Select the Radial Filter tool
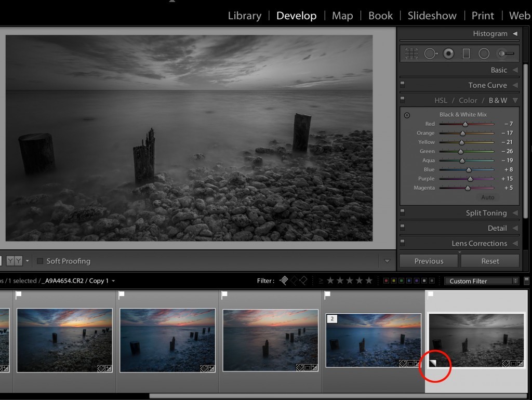This screenshot has width=532, height=400. tap(484, 53)
